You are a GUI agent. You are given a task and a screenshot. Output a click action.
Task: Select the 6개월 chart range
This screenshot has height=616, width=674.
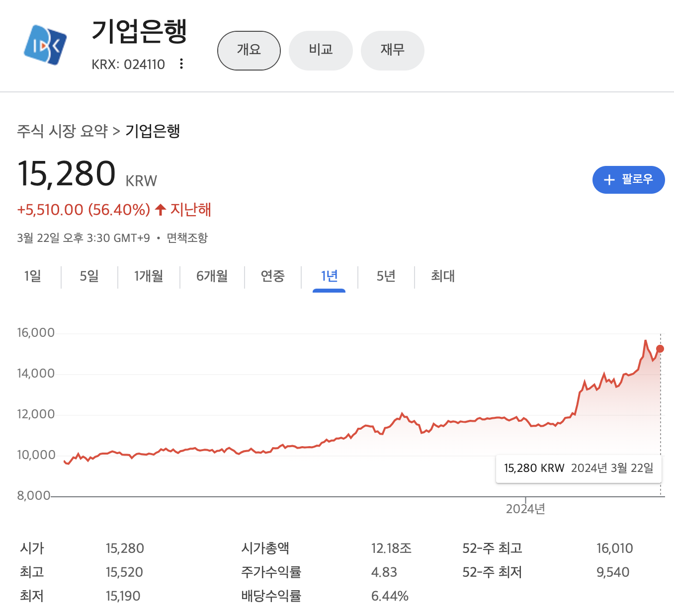[x=212, y=276]
